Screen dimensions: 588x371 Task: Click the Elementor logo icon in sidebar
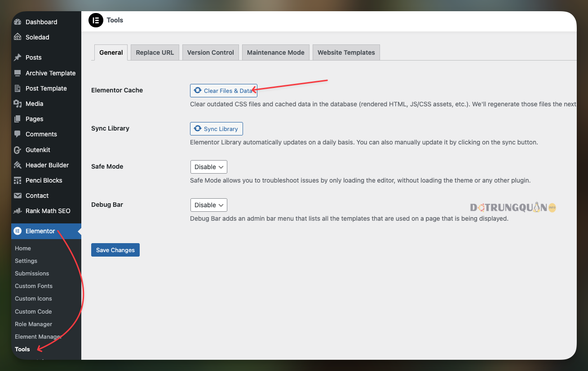(18, 231)
